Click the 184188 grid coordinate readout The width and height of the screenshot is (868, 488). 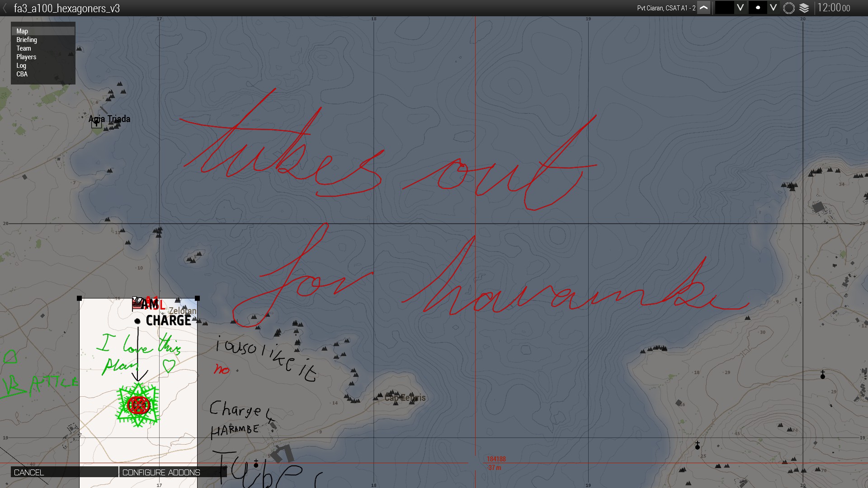click(x=496, y=459)
